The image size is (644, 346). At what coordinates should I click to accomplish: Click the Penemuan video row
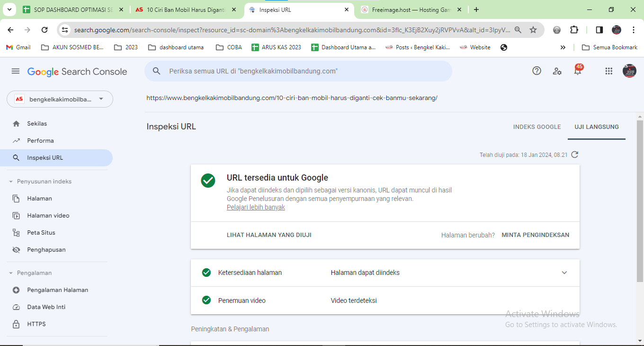click(385, 300)
